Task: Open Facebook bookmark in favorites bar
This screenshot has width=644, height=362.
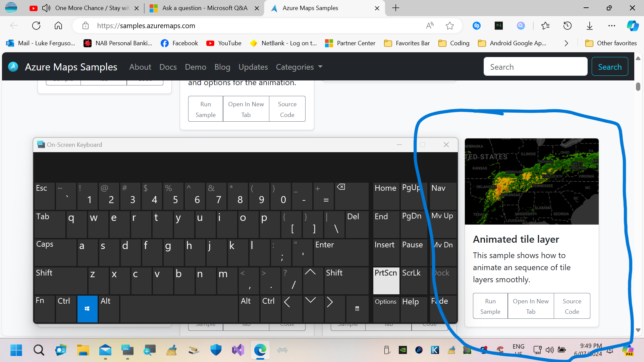Action: pyautogui.click(x=179, y=43)
